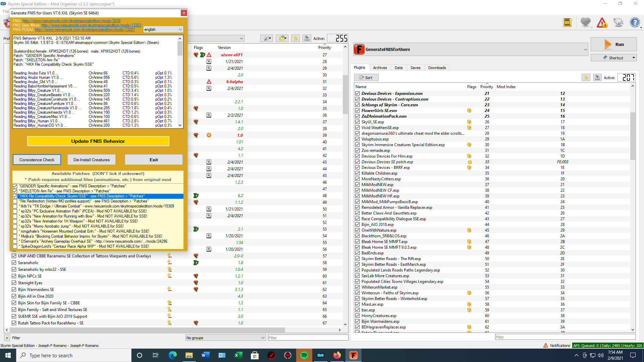Click the yellow tool plugins toolbar icon
This screenshot has width=644, height=362.
567,23
